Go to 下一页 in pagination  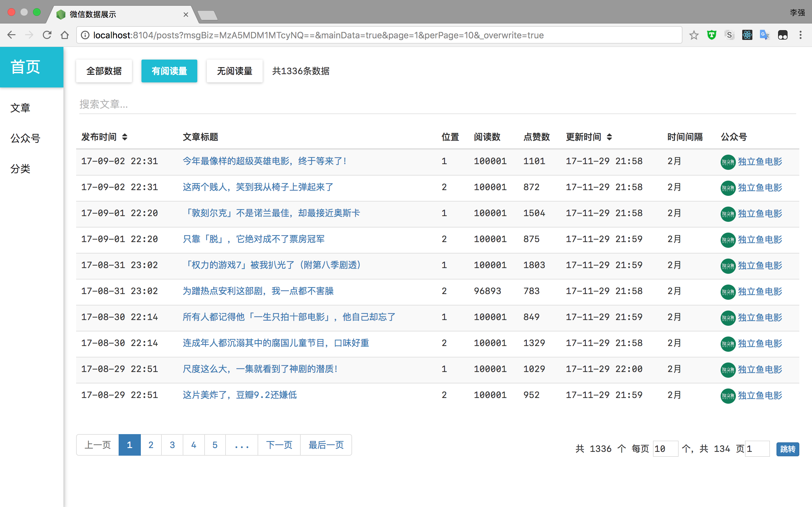click(x=279, y=445)
